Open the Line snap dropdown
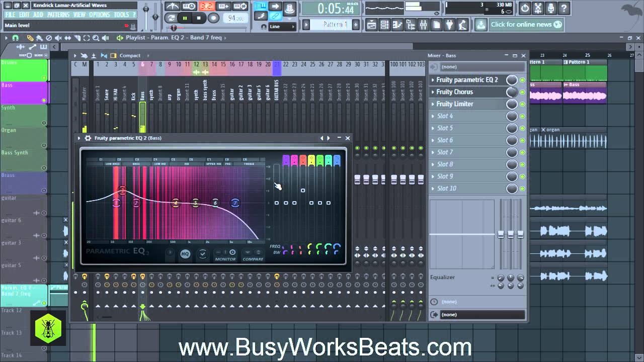The image size is (644, 362). click(x=282, y=27)
